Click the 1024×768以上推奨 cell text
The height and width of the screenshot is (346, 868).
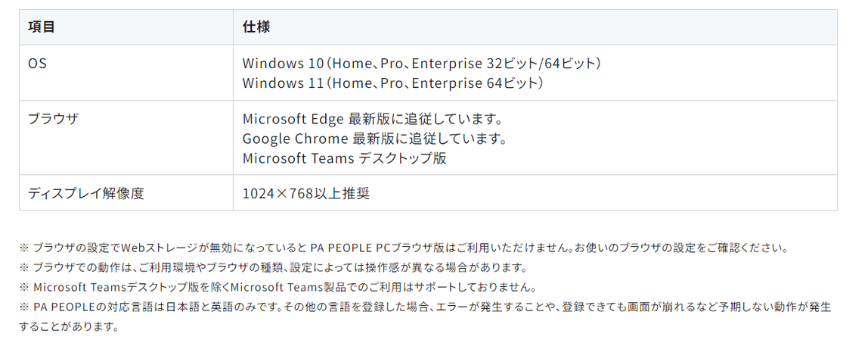[x=306, y=194]
